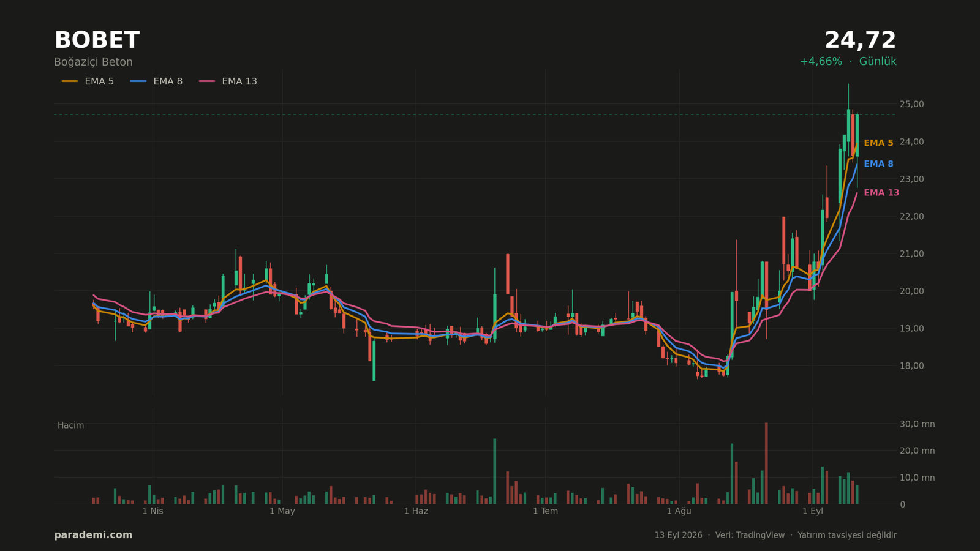Click the 0 volume axis label
The height and width of the screenshot is (551, 980).
tap(902, 505)
